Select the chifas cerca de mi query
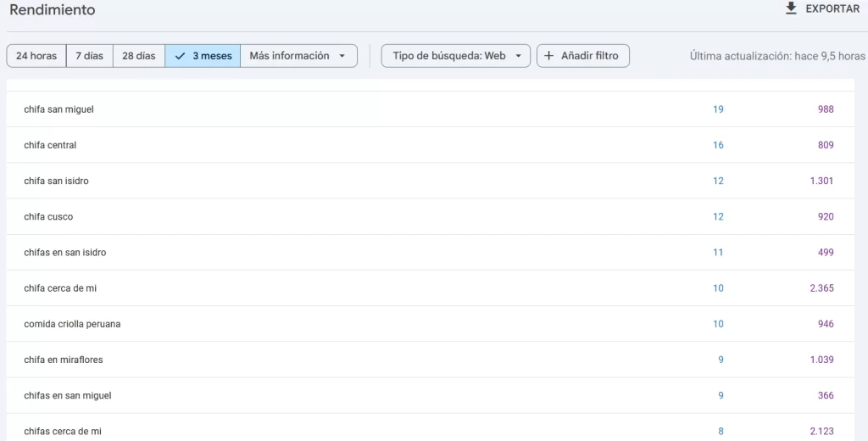The image size is (868, 441). click(63, 431)
